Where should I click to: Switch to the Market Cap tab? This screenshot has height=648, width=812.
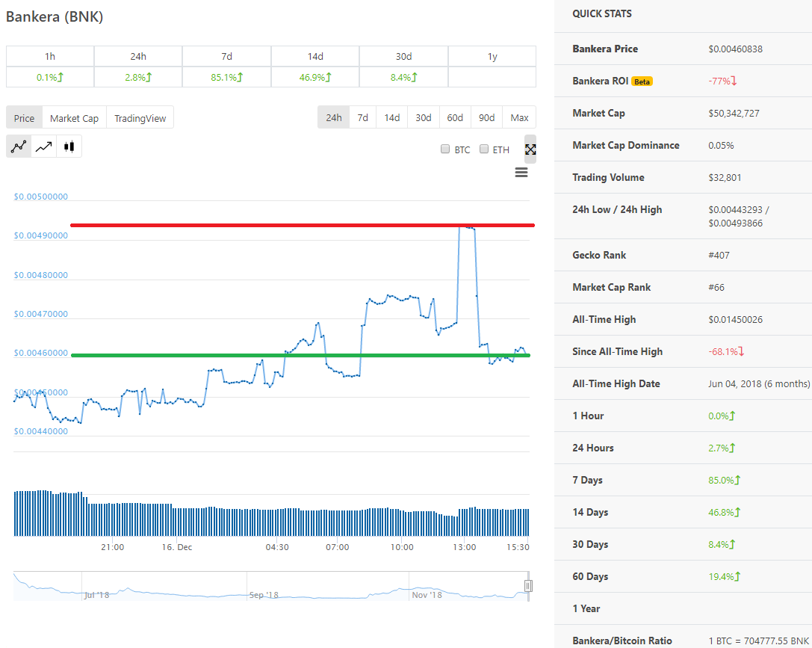pyautogui.click(x=74, y=118)
